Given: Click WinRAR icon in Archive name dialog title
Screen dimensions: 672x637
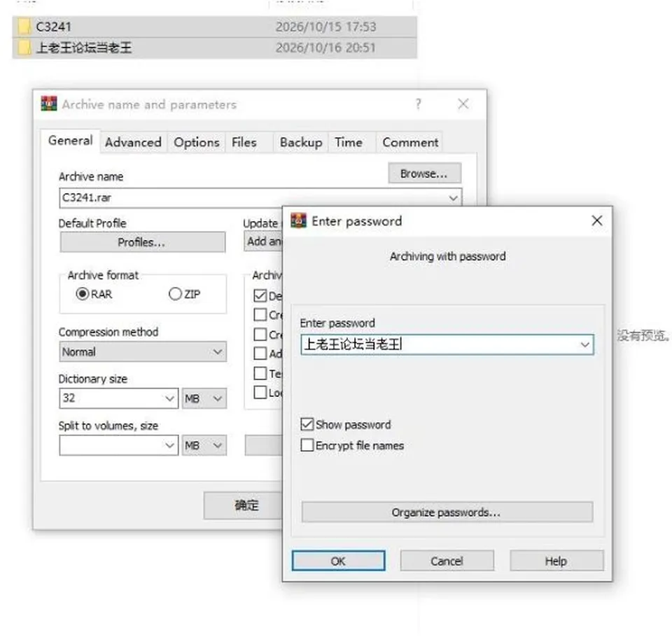Looking at the screenshot, I should click(x=49, y=104).
